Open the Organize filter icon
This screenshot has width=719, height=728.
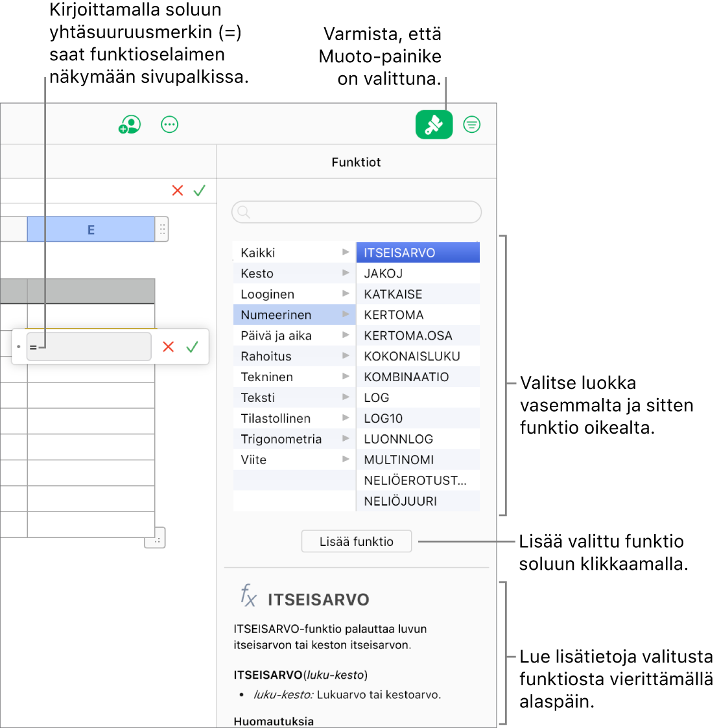point(471,124)
